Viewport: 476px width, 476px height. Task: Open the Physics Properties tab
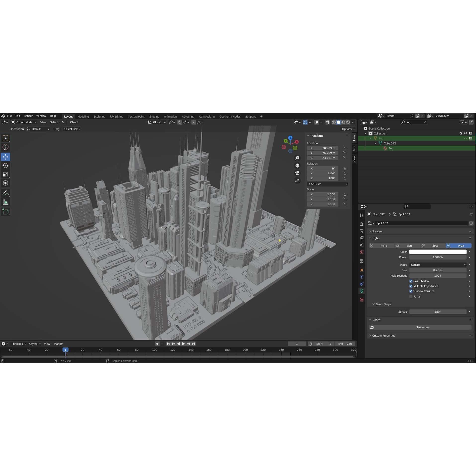click(x=362, y=277)
